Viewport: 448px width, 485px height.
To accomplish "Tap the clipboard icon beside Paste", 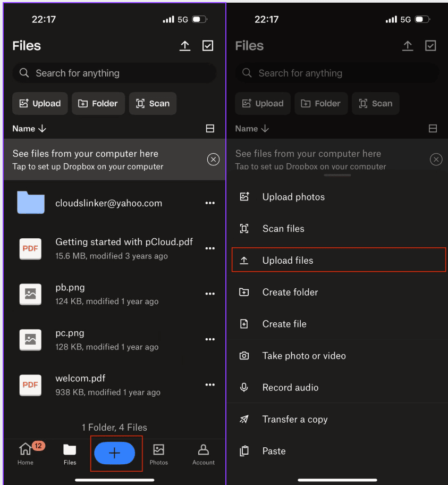I will point(244,451).
